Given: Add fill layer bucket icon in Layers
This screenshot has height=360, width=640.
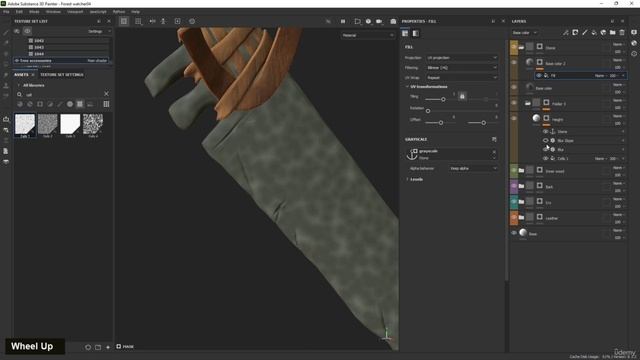Looking at the screenshot, I should (x=594, y=32).
